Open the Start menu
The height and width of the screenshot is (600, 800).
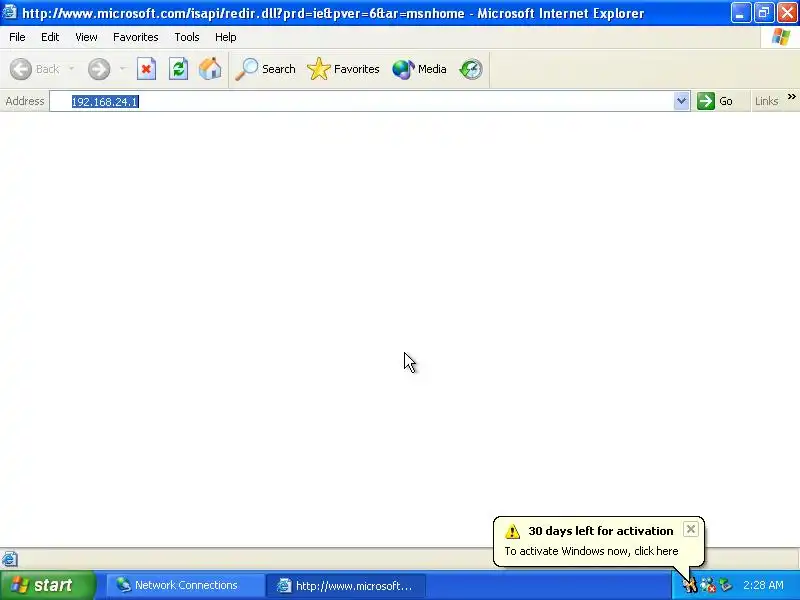tap(48, 585)
